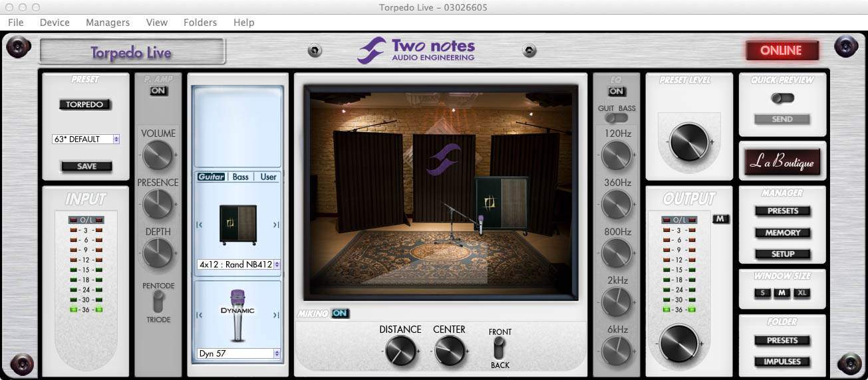Flip the Pentode/Triode switch
This screenshot has width=868, height=380.
coord(158,302)
